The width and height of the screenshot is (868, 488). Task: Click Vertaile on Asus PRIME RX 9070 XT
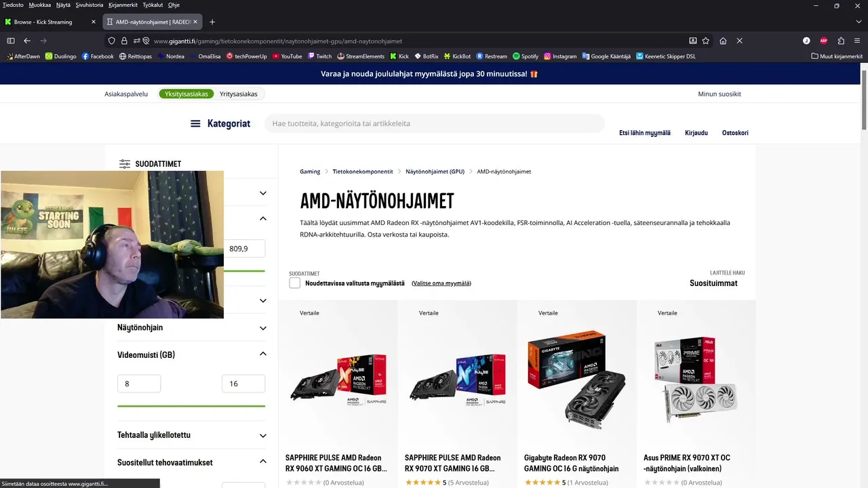click(x=667, y=313)
